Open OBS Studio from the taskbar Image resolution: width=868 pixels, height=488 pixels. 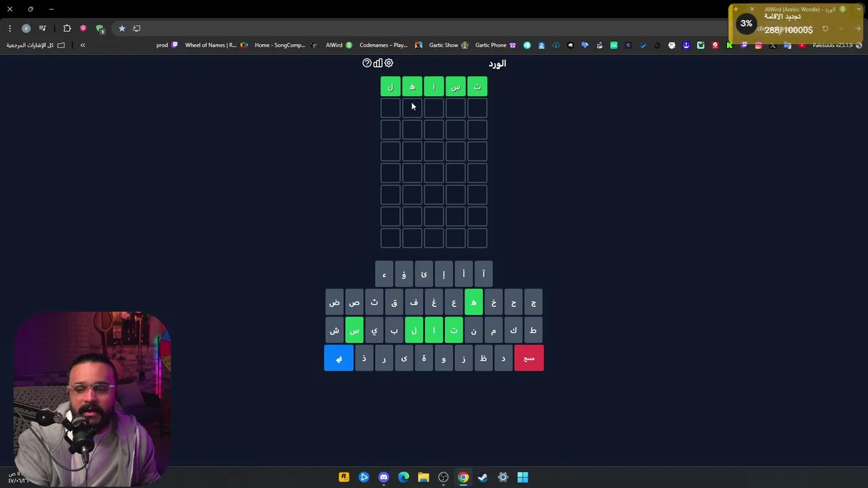tap(443, 477)
